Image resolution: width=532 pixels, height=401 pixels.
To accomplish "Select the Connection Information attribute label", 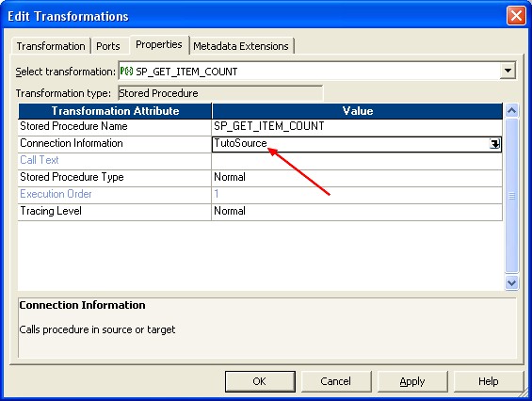I will click(72, 143).
